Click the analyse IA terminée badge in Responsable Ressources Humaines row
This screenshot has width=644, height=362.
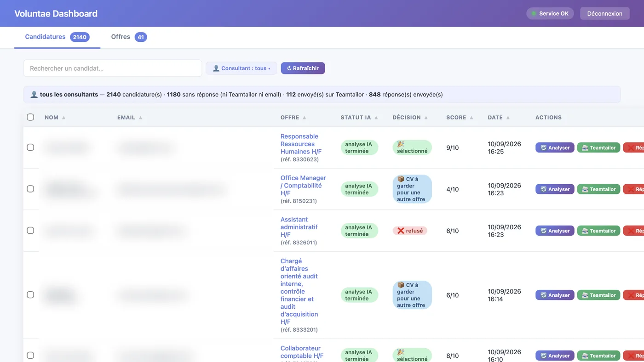coord(359,147)
